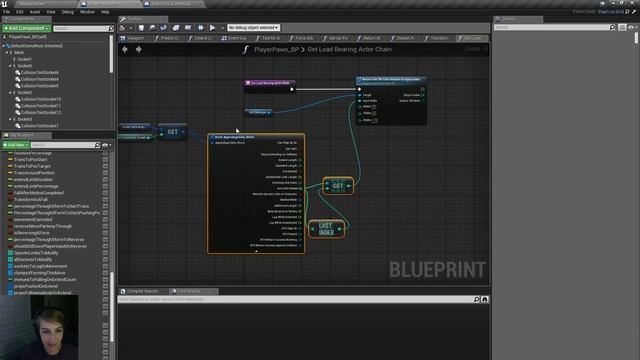Open Class Settings from the toolbar
Viewport: 640px width, 360px height.
coord(176,28)
